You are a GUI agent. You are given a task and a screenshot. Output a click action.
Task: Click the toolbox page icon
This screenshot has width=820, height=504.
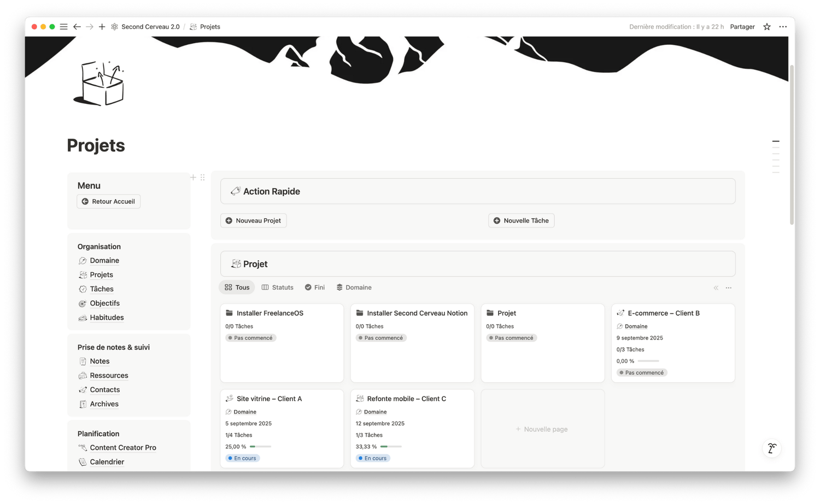tap(99, 83)
